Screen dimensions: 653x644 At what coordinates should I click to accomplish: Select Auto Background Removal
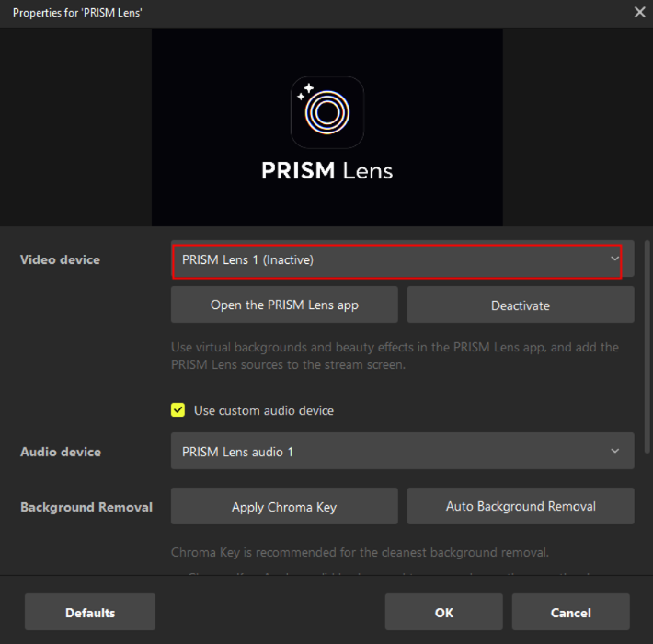click(520, 506)
